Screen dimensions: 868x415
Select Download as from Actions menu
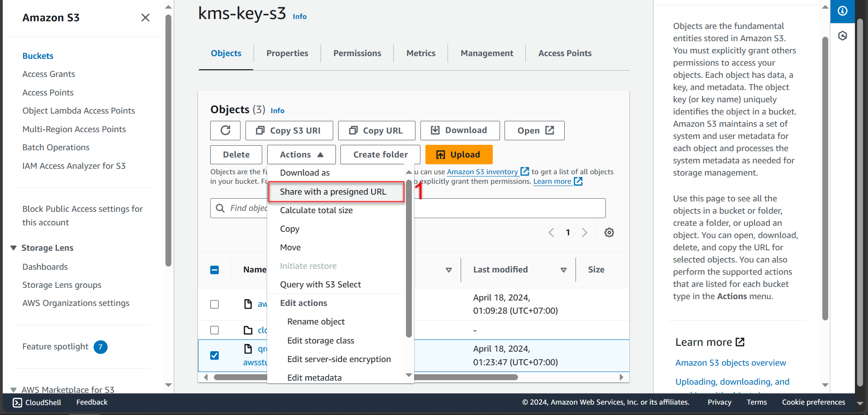305,172
